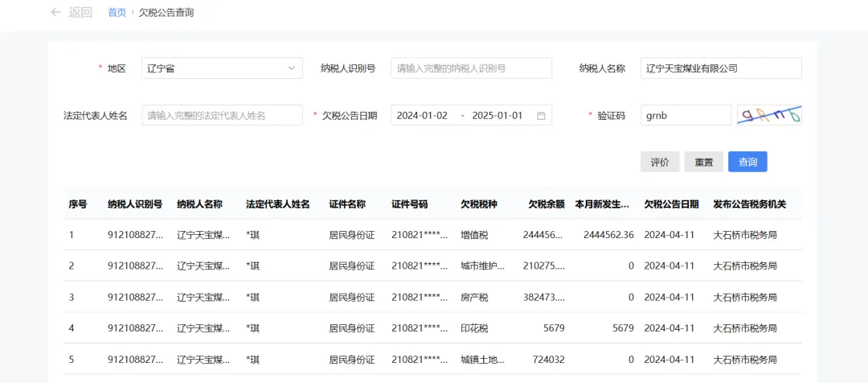The height and width of the screenshot is (383, 868).
Task: Click 大石桥市税务局 in row 1
Action: coord(745,235)
